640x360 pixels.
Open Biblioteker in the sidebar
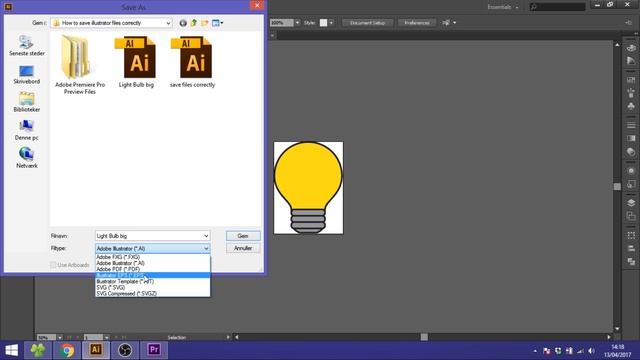tap(27, 102)
